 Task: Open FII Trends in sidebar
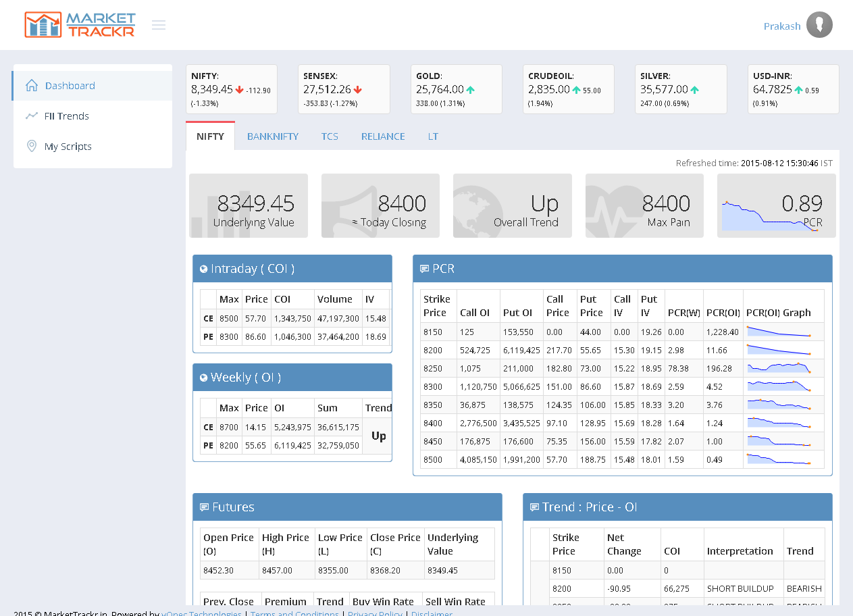tap(67, 116)
